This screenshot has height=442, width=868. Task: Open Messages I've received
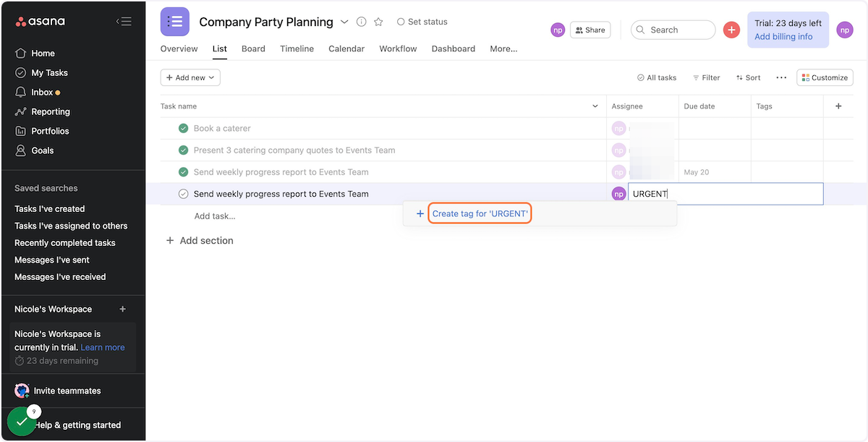pos(60,277)
